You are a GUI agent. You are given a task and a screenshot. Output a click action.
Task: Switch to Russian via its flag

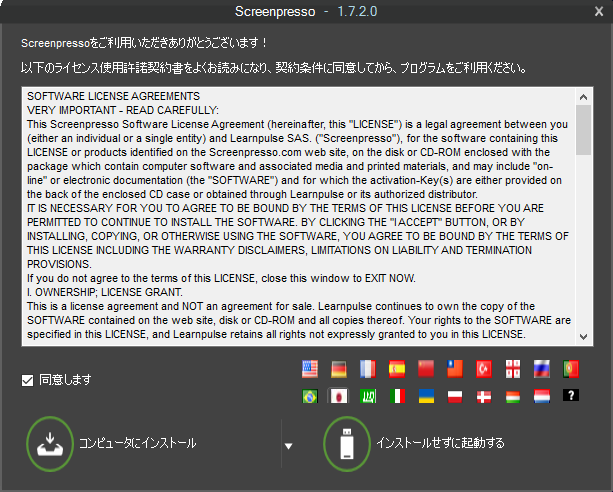coord(542,369)
